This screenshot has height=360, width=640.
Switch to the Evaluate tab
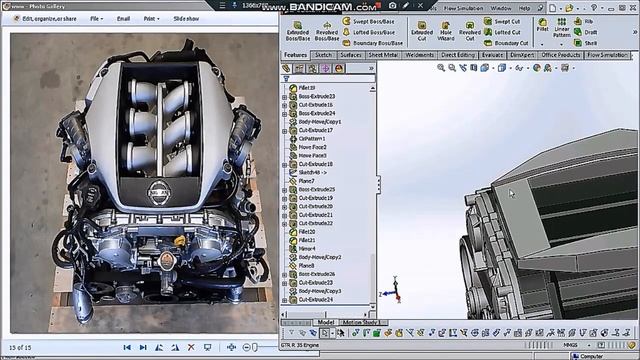click(x=492, y=55)
